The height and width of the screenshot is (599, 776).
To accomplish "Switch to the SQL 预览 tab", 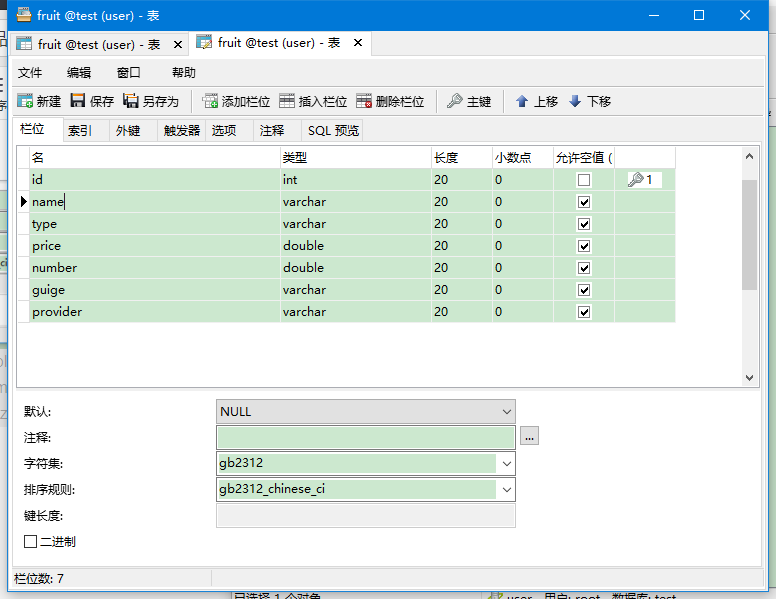I will (x=333, y=131).
